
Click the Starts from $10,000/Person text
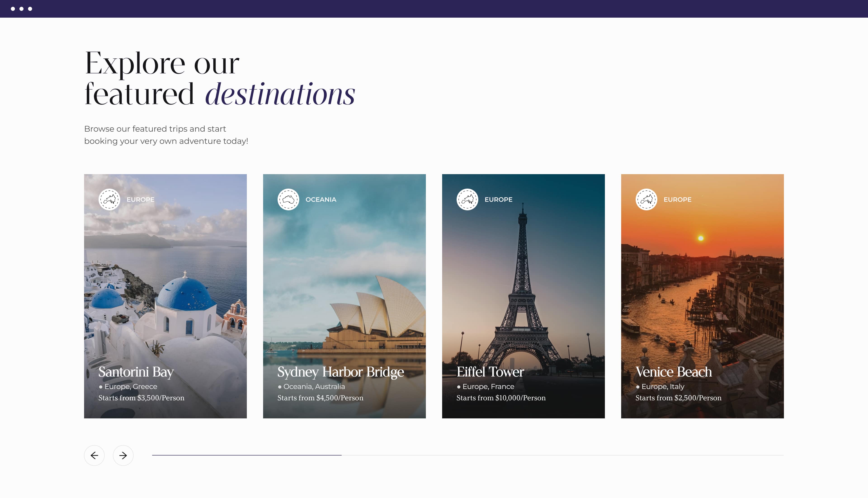pyautogui.click(x=501, y=398)
